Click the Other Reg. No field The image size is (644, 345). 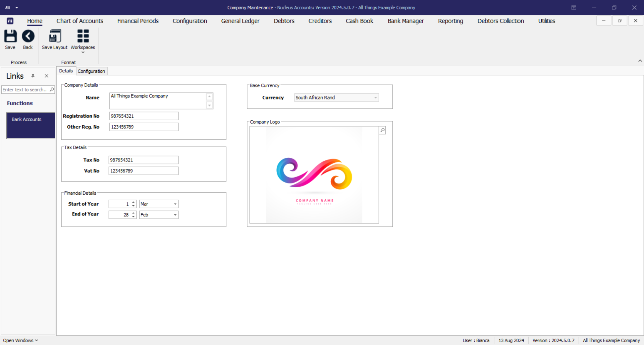(144, 127)
